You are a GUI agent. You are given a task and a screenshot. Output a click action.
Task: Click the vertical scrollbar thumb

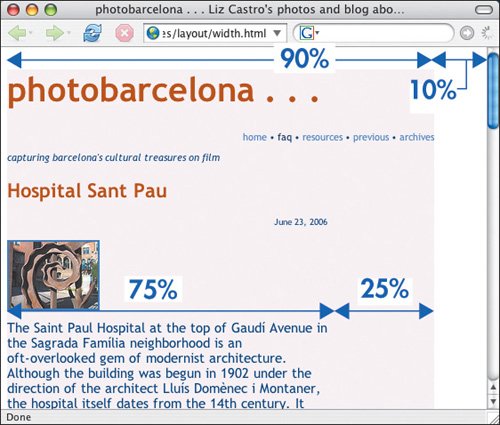494,90
